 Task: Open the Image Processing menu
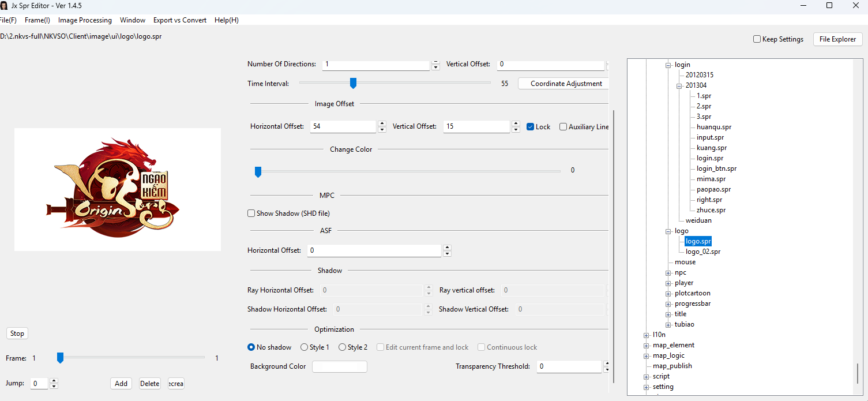pos(85,20)
